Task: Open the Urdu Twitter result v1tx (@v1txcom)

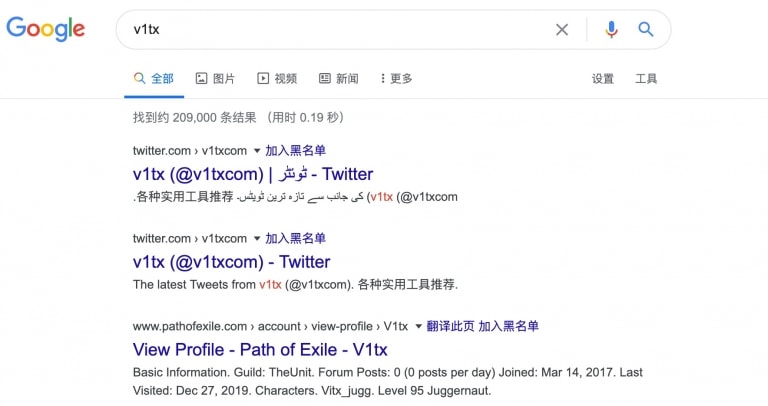Action: pos(253,174)
